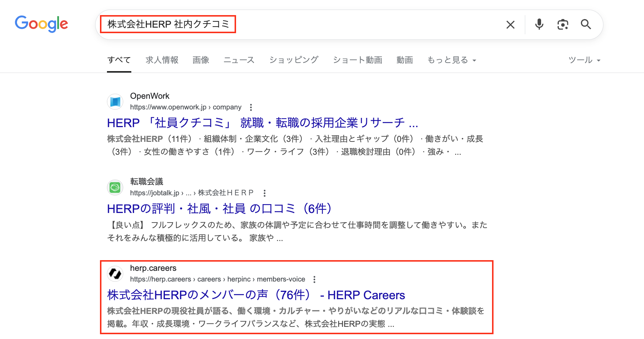Click the openwork.jp URL breadcrumb
644x339 pixels.
pyautogui.click(x=186, y=107)
